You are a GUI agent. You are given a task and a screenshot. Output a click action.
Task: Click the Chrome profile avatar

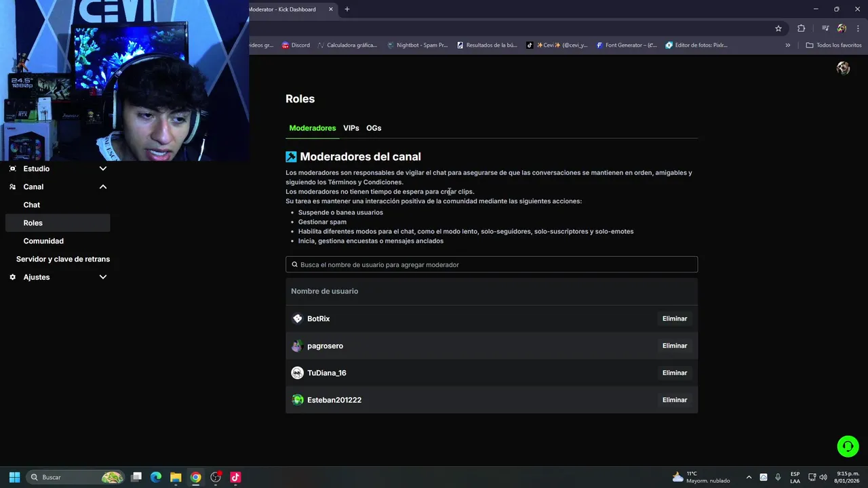(x=842, y=28)
